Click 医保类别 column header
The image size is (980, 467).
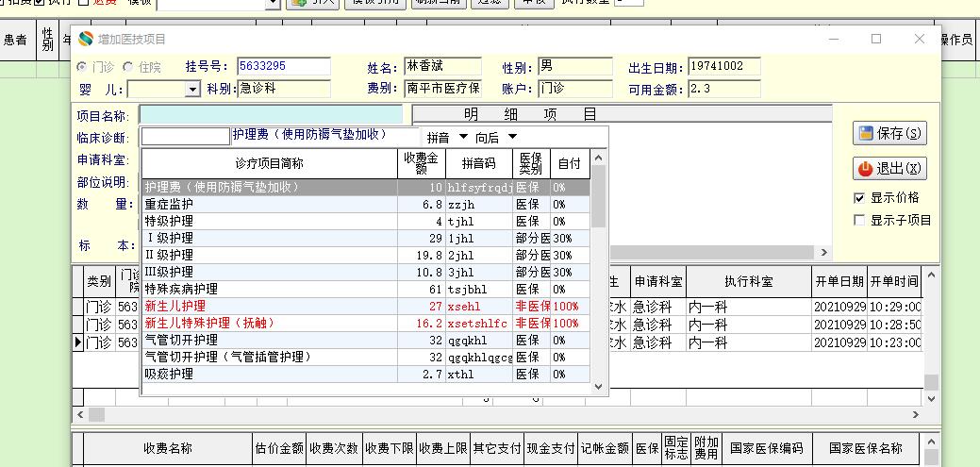point(531,164)
